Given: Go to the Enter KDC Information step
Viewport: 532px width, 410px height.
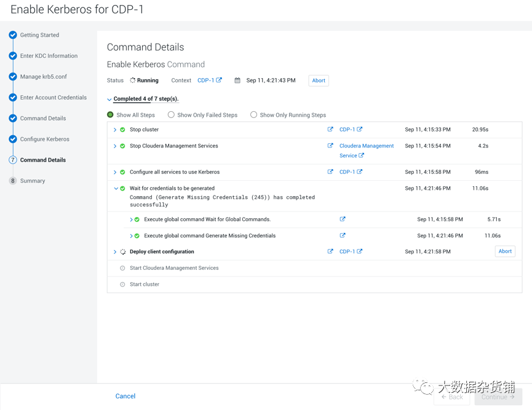Looking at the screenshot, I should pyautogui.click(x=49, y=56).
